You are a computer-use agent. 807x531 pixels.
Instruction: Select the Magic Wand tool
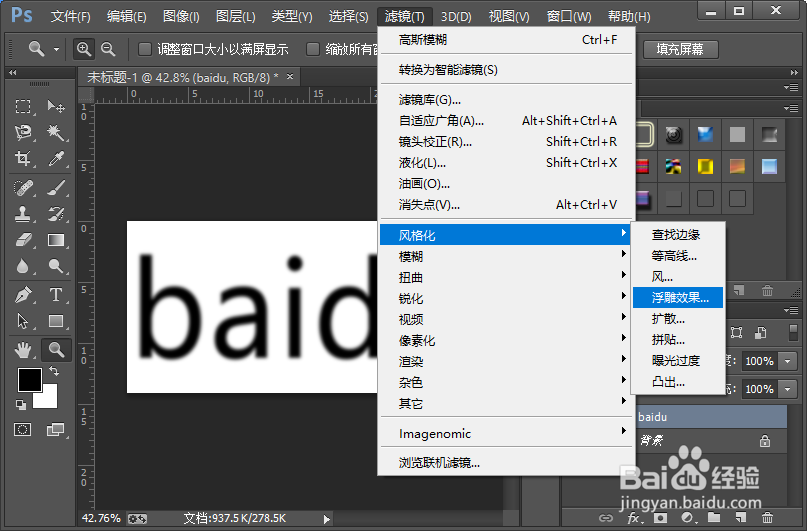(x=56, y=133)
